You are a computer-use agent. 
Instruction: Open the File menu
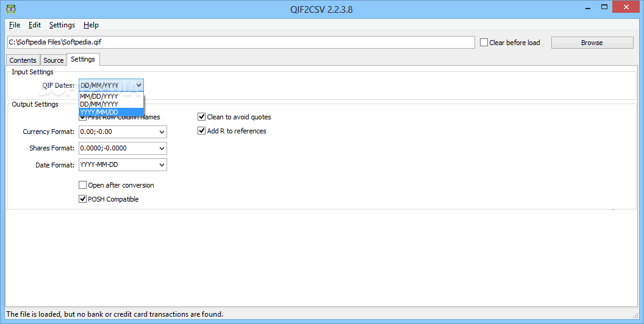point(15,25)
